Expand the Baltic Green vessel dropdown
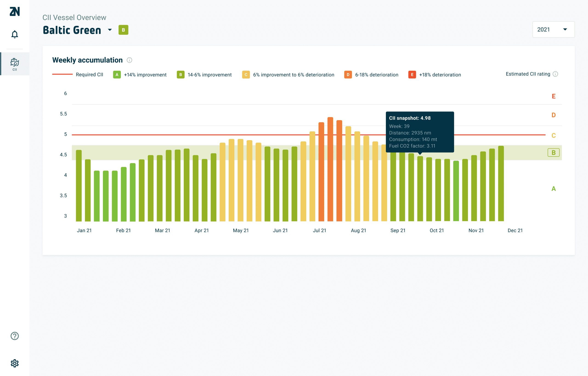The image size is (588, 376). click(x=110, y=30)
